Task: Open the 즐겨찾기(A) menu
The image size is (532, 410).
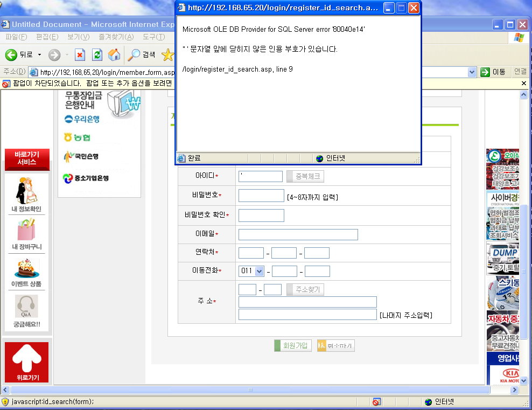Action: coord(116,37)
